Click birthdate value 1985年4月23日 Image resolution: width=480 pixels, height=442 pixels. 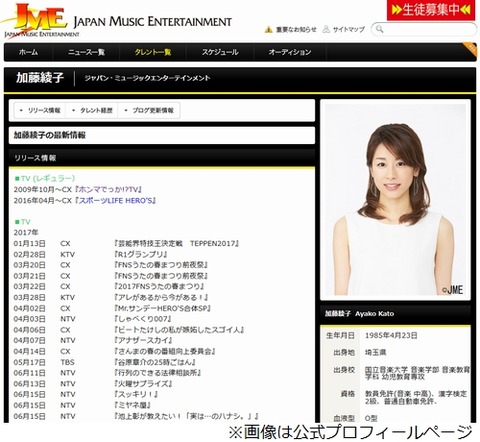[391, 335]
